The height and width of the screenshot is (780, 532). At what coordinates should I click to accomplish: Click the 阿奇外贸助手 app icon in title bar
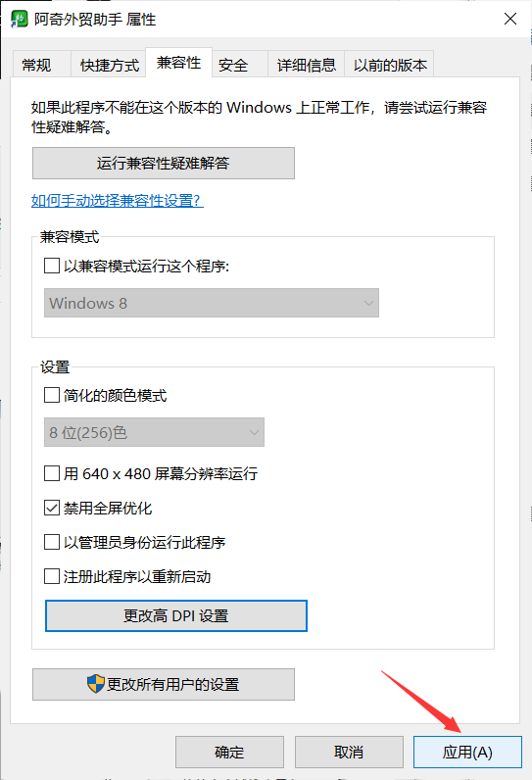[x=19, y=20]
